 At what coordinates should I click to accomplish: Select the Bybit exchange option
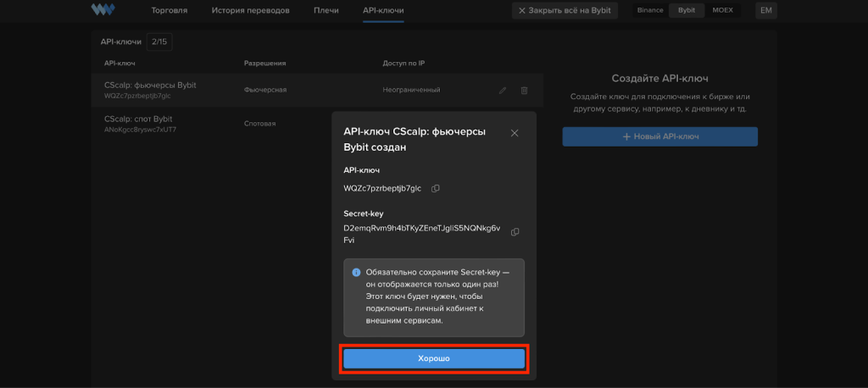(x=685, y=11)
